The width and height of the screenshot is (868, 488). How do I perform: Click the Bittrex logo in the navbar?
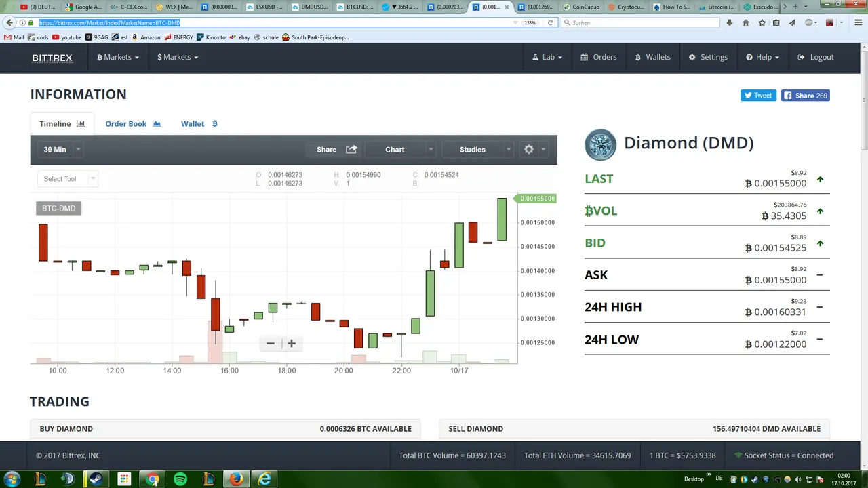tap(52, 58)
